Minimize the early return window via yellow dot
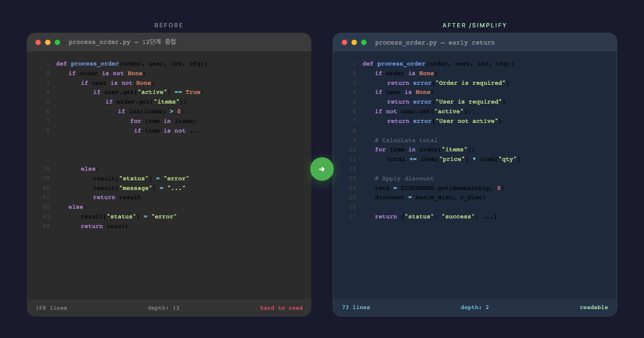The height and width of the screenshot is (338, 644). (x=354, y=42)
